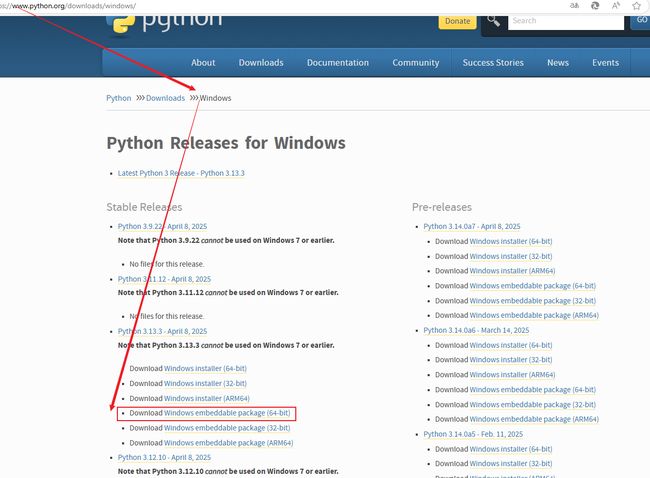Download 3.13.3 Windows installer (ARM64)

tap(207, 398)
